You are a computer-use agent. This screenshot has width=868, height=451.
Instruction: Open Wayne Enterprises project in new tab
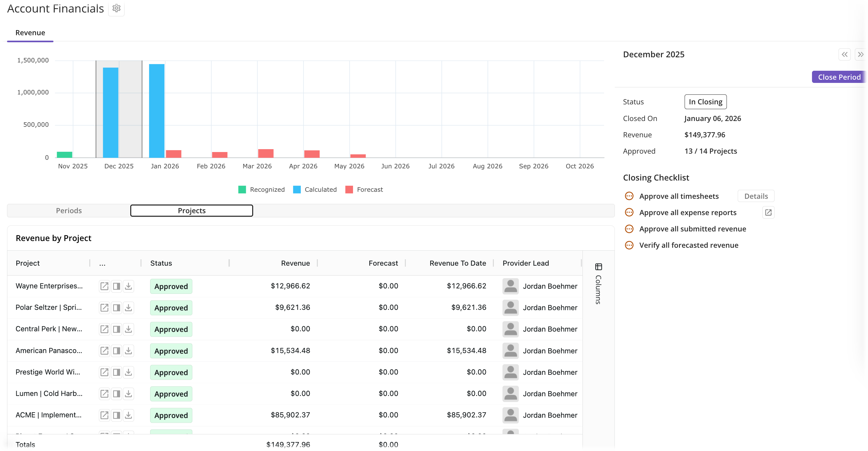click(x=104, y=286)
